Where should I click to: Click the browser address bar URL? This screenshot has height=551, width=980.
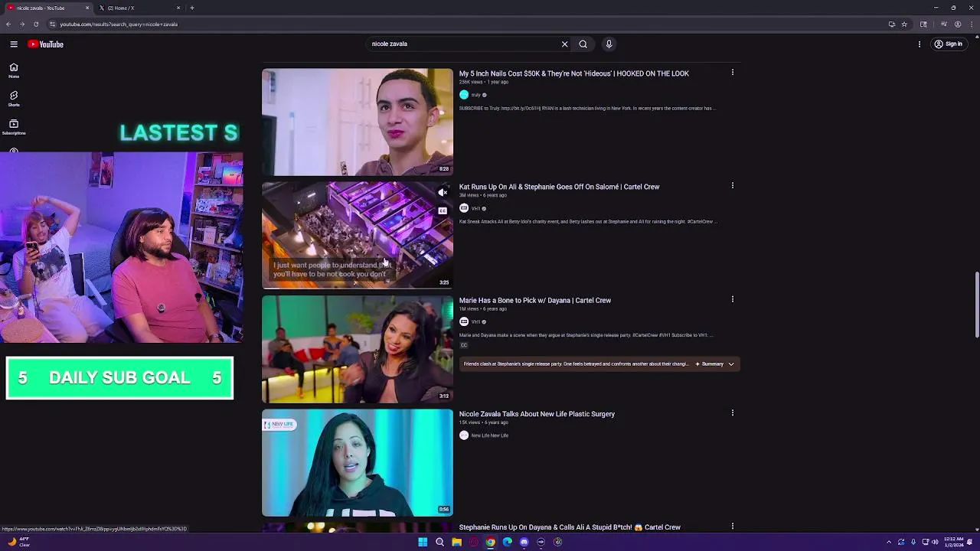tap(119, 24)
